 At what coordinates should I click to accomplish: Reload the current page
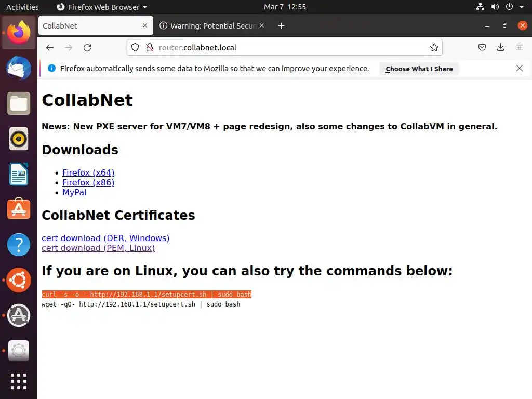(x=87, y=48)
